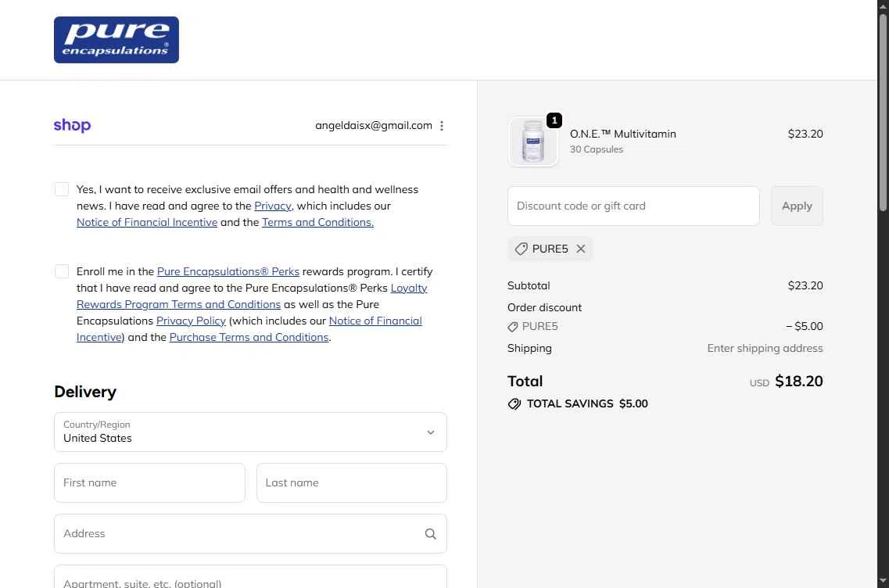Click the tag icon on PURE5 chip
Screen dimensions: 889x588
pos(521,249)
